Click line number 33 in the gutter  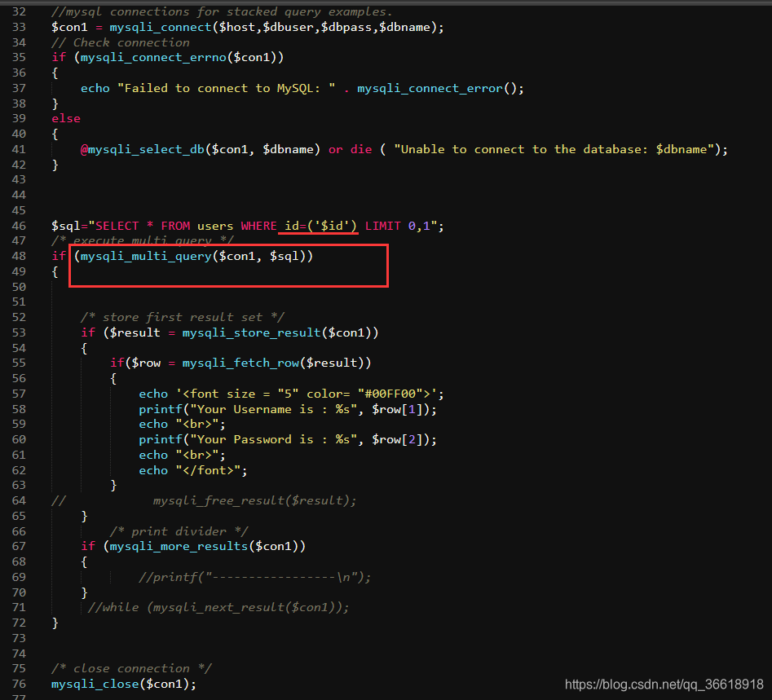point(19,27)
